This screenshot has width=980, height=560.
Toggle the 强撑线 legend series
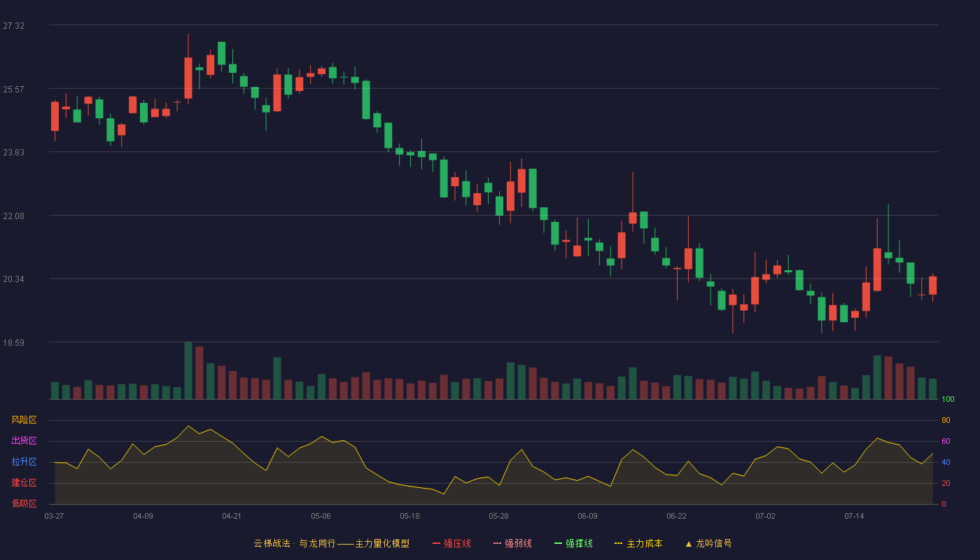(573, 543)
